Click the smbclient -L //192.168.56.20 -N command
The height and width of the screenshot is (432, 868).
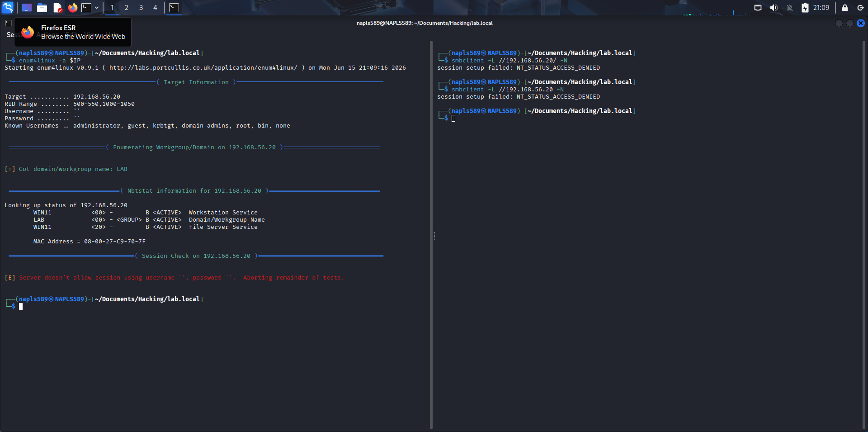click(x=508, y=90)
